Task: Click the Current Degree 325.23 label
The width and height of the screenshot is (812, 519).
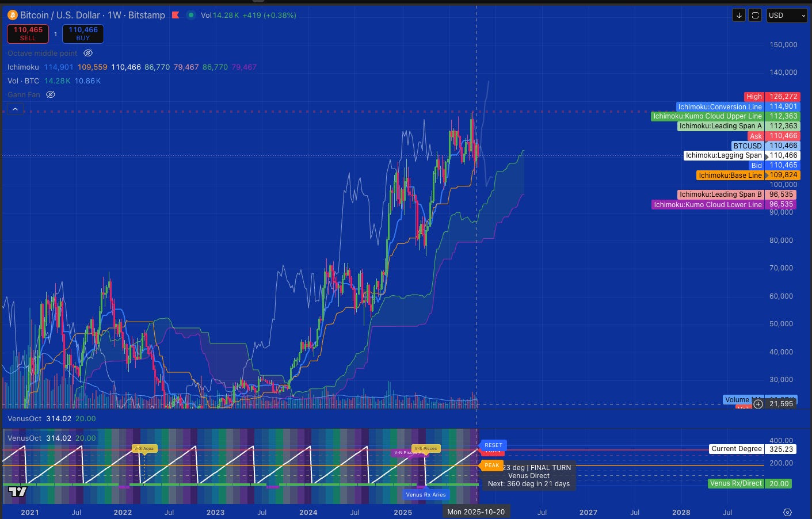Action: coord(753,449)
